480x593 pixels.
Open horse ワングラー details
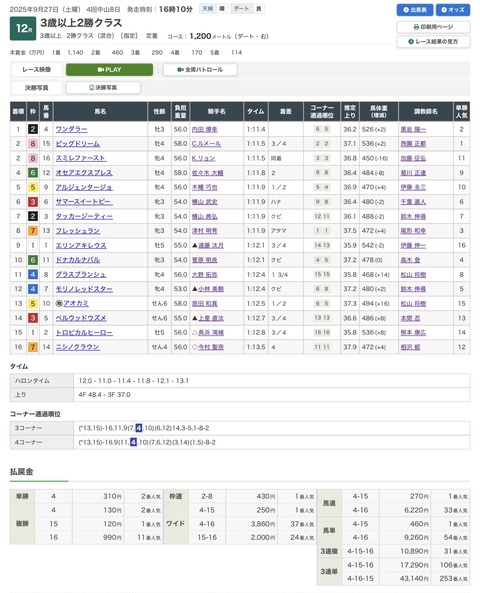[x=71, y=129]
